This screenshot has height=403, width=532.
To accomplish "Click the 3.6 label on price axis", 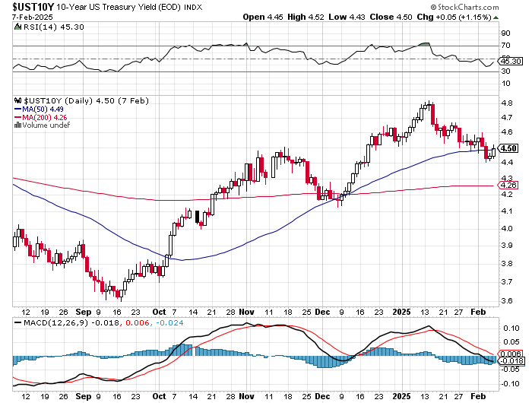I will click(x=507, y=301).
